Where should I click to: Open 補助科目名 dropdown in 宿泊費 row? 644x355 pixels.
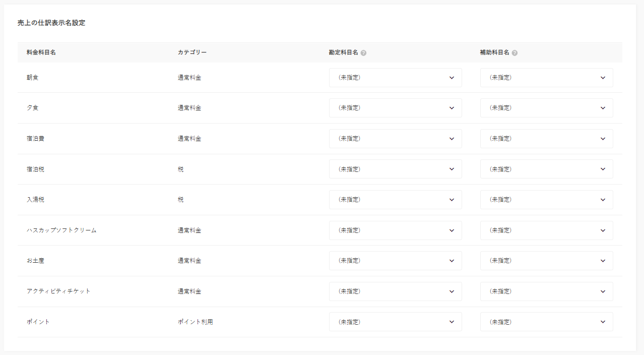coord(546,139)
